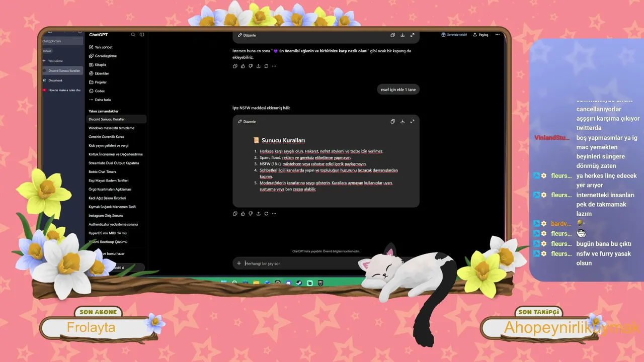This screenshot has height=362, width=644.
Task: Open File Explorer from the taskbar
Action: [256, 283]
